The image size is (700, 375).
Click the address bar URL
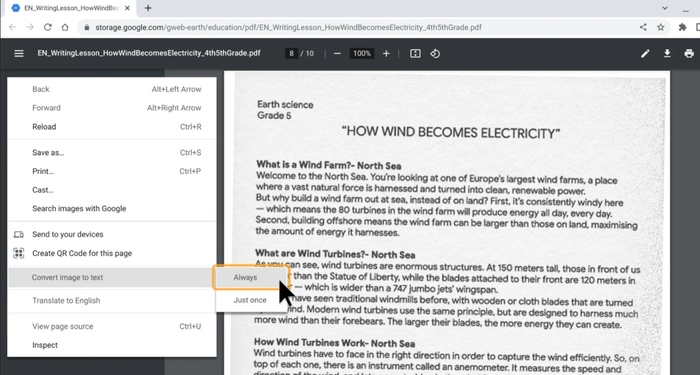click(x=288, y=27)
